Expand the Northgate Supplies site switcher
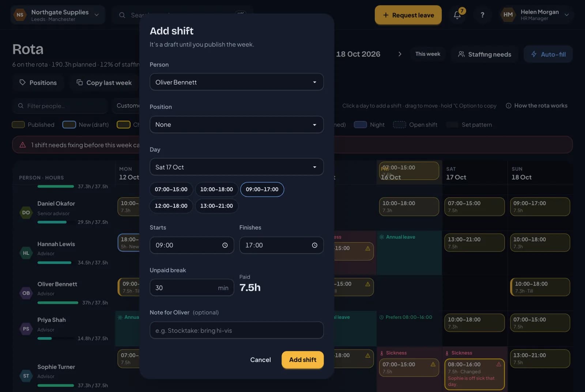 (x=58, y=15)
